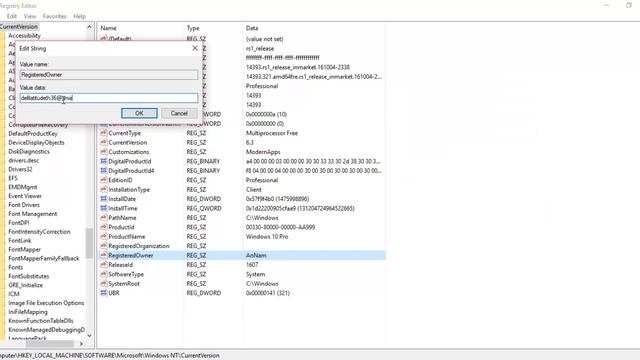This screenshot has height=360, width=640.
Task: Click the ProductName string icon
Action: 104,236
